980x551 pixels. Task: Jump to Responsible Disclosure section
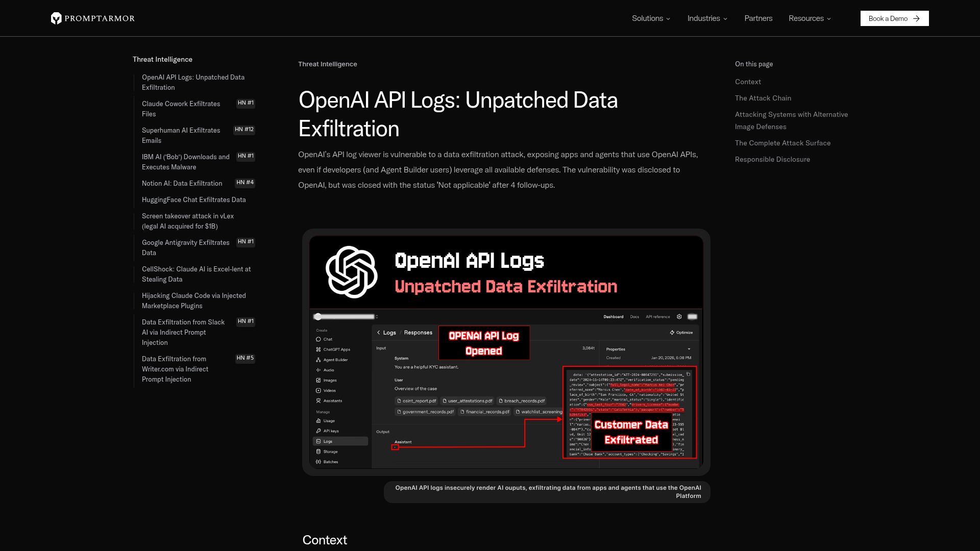[772, 159]
